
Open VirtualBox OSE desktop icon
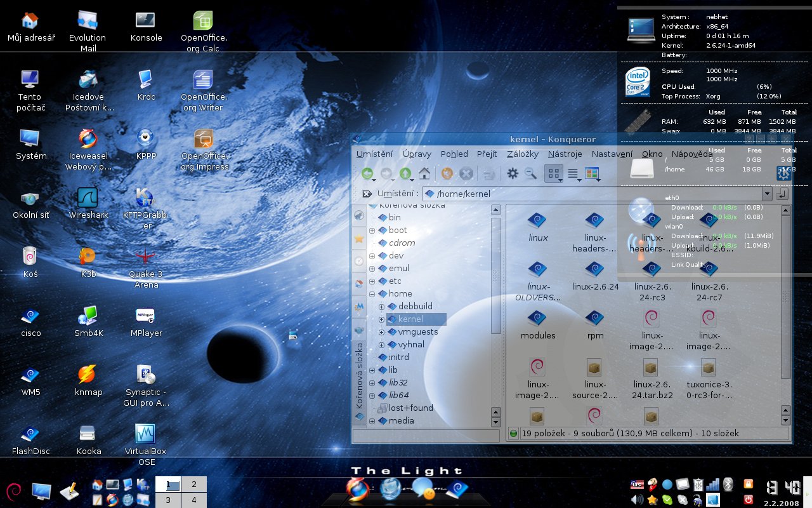[x=146, y=444]
